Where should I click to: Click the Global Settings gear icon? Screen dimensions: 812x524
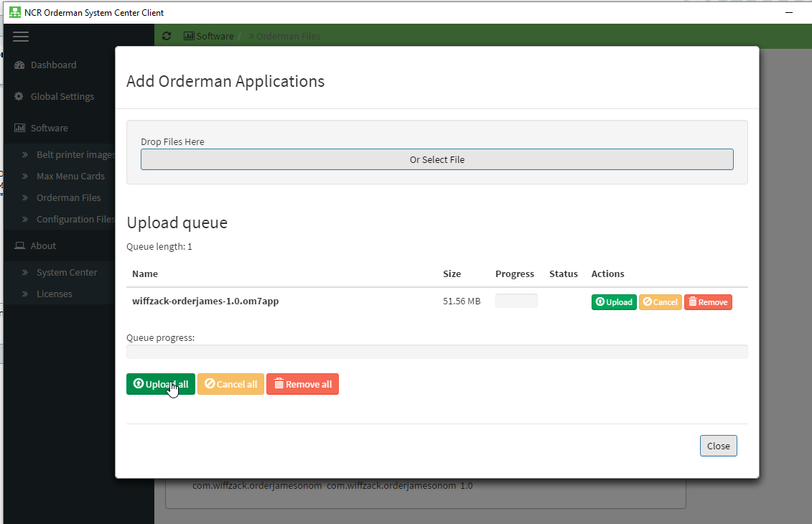pos(19,97)
